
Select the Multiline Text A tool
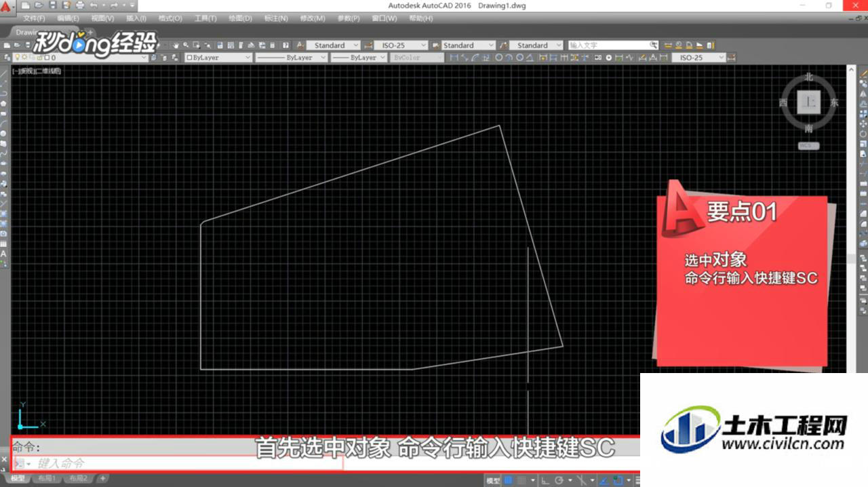coord(4,254)
